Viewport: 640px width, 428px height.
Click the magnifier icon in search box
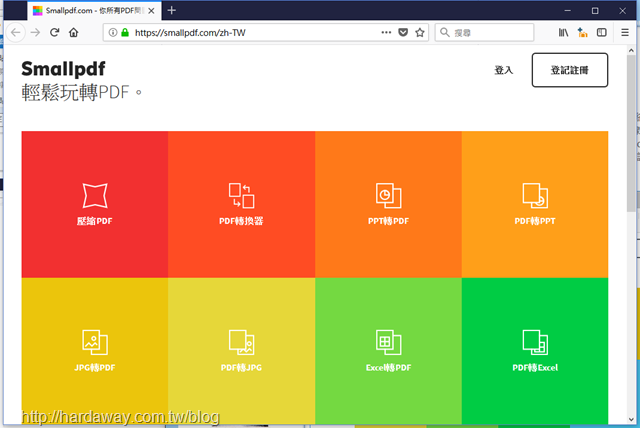pos(445,32)
